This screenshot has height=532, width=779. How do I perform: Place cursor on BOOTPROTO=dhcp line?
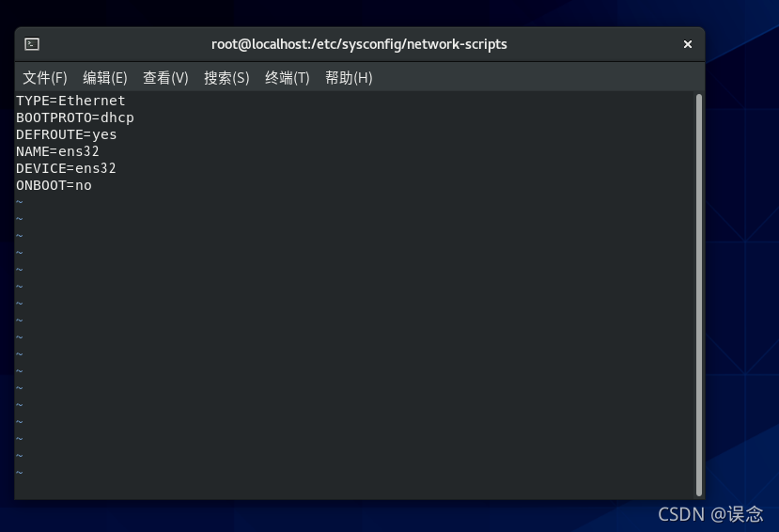[x=75, y=117]
